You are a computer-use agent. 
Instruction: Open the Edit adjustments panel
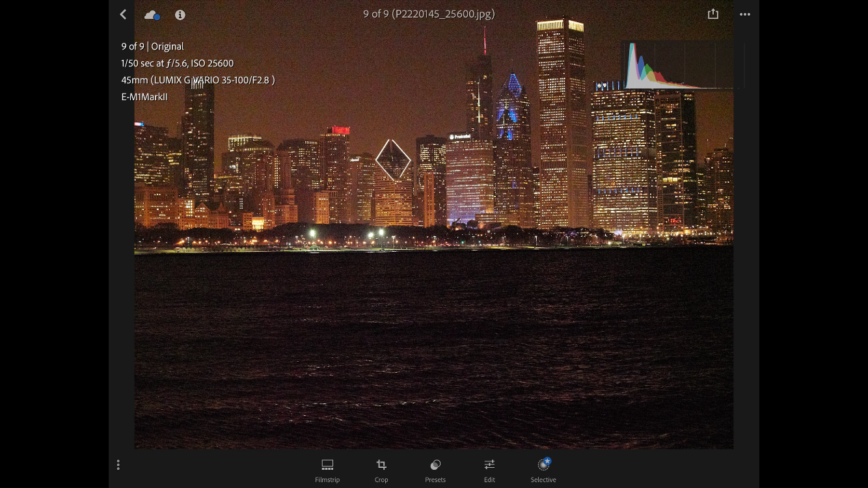coord(489,470)
